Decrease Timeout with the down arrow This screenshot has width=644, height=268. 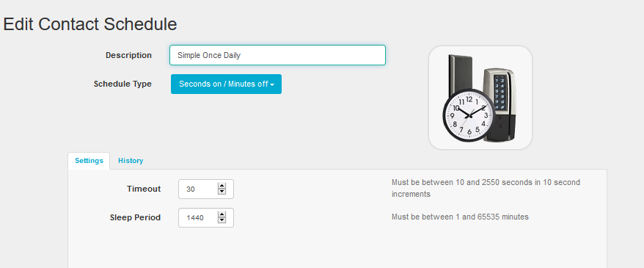tap(222, 192)
